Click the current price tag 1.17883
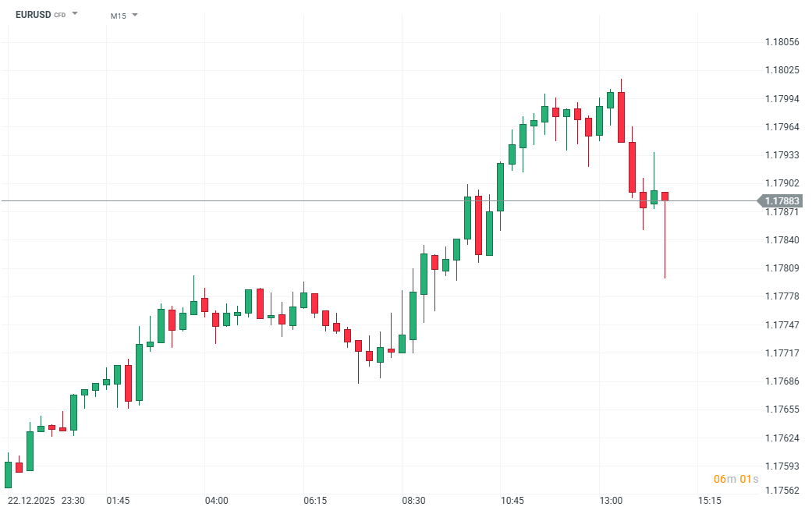 click(x=782, y=201)
